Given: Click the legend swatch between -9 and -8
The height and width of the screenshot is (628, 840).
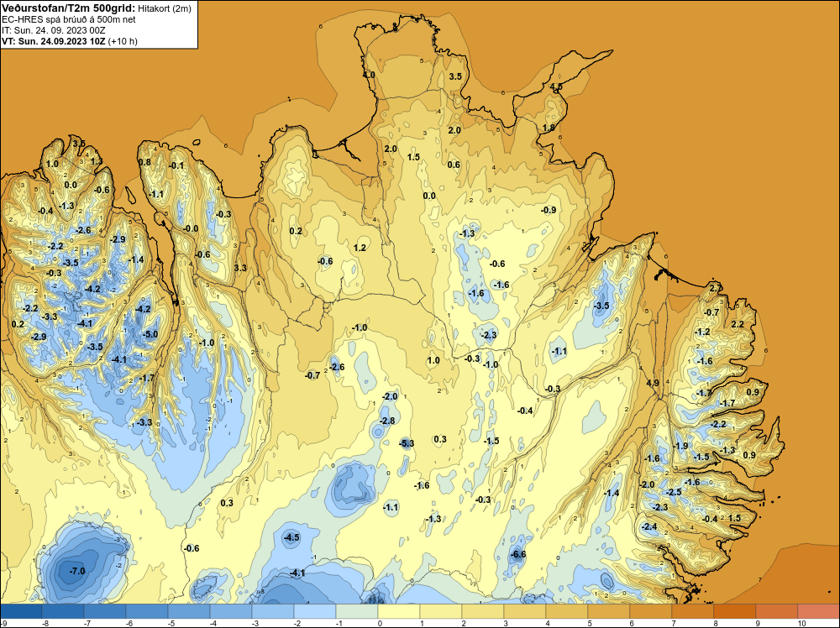Looking at the screenshot, I should [x=21, y=611].
